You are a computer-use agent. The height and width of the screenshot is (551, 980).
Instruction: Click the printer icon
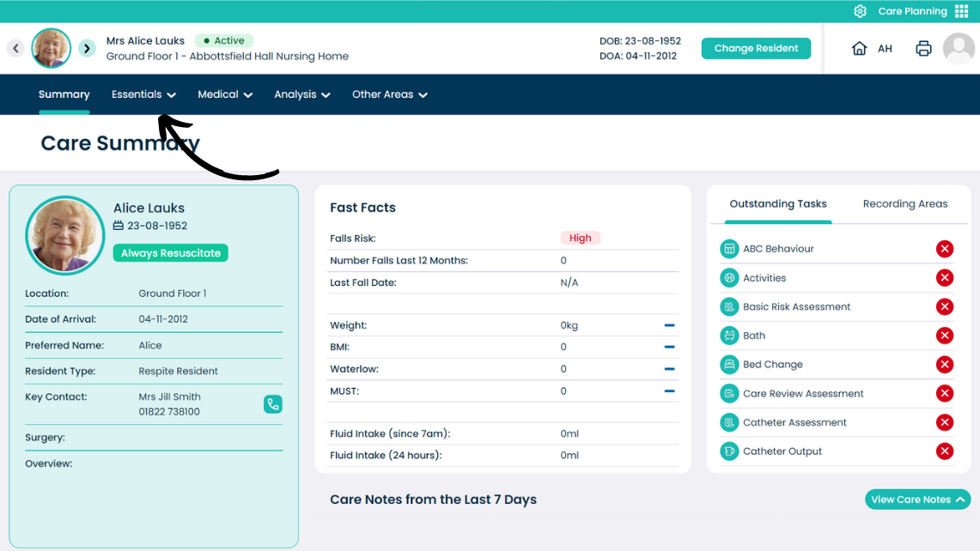(923, 48)
